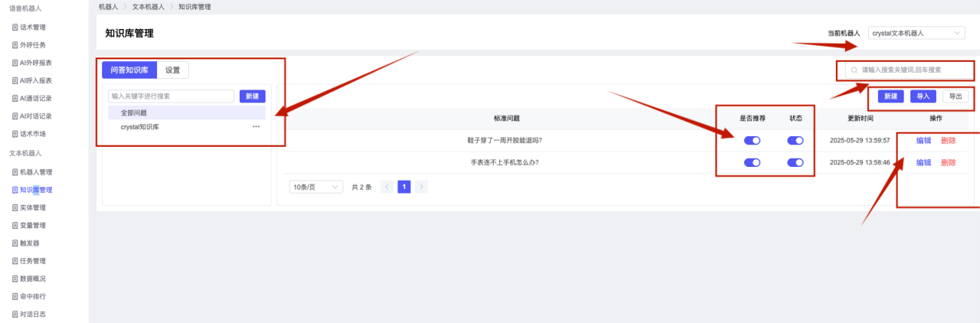Open the 10条/页 page size dropdown
Screen dimensions: 980x323
[x=316, y=187]
